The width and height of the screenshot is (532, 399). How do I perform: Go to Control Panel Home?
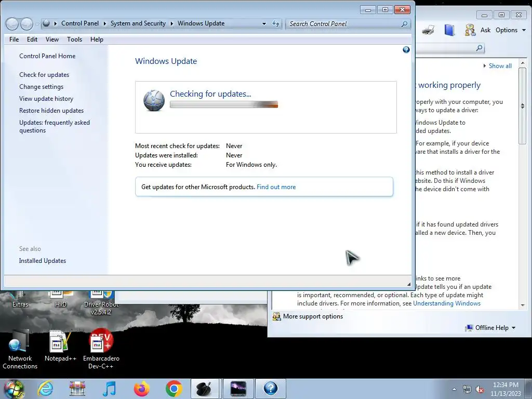pyautogui.click(x=47, y=56)
